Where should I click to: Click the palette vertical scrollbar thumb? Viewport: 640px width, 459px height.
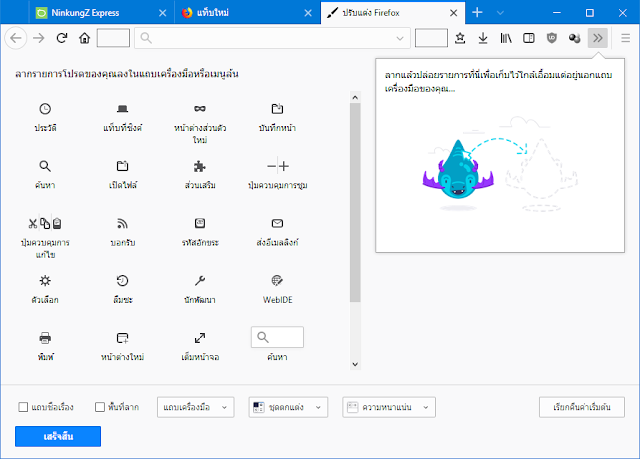[x=355, y=202]
